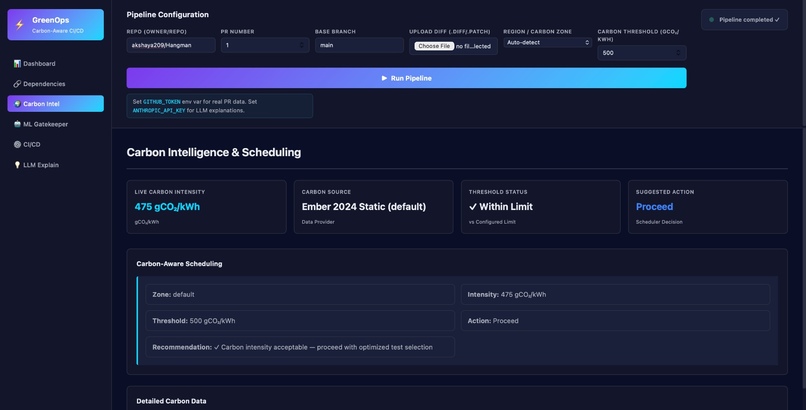Click the globe icon beside Carbon Intel
This screenshot has height=410, width=806.
pyautogui.click(x=17, y=104)
